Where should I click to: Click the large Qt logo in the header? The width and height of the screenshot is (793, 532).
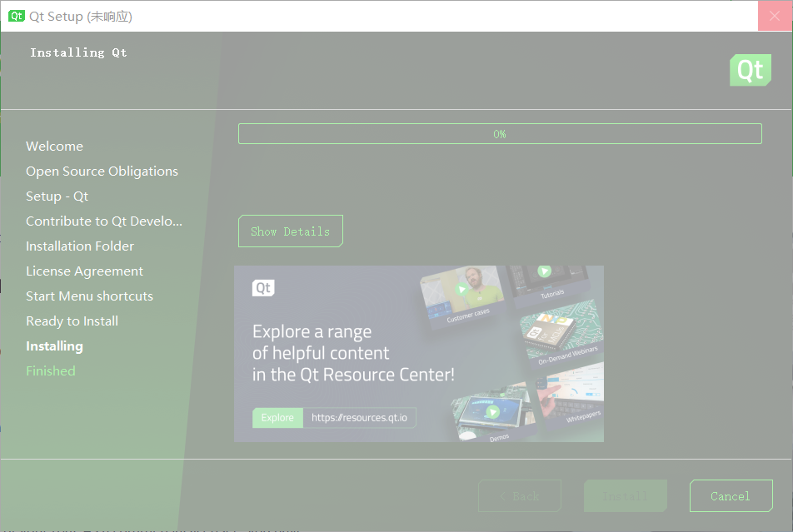pyautogui.click(x=750, y=70)
